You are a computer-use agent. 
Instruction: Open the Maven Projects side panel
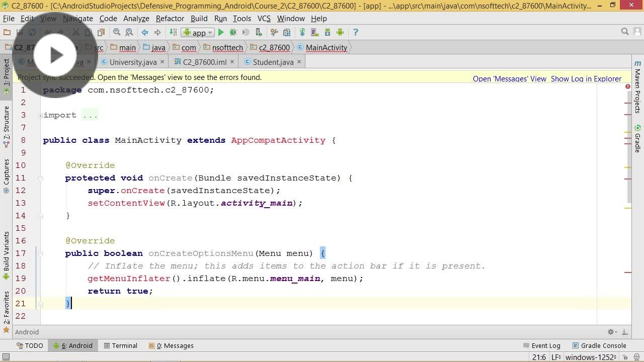[x=637, y=86]
